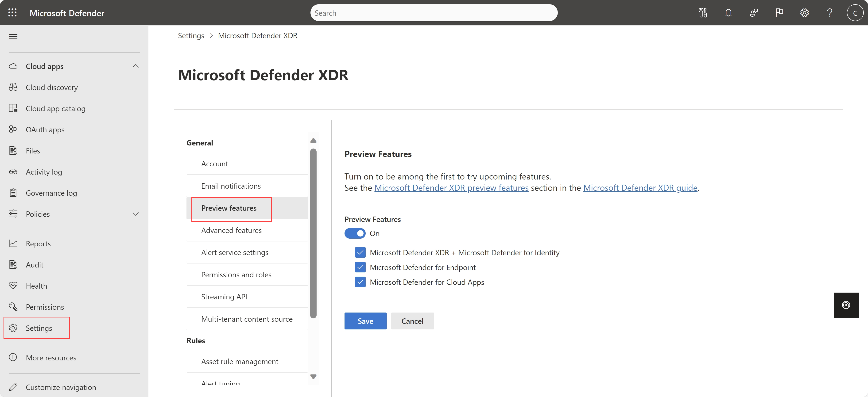Screen dimensions: 868x397
Task: Click the Settings gear icon in sidebar
Action: (x=15, y=328)
